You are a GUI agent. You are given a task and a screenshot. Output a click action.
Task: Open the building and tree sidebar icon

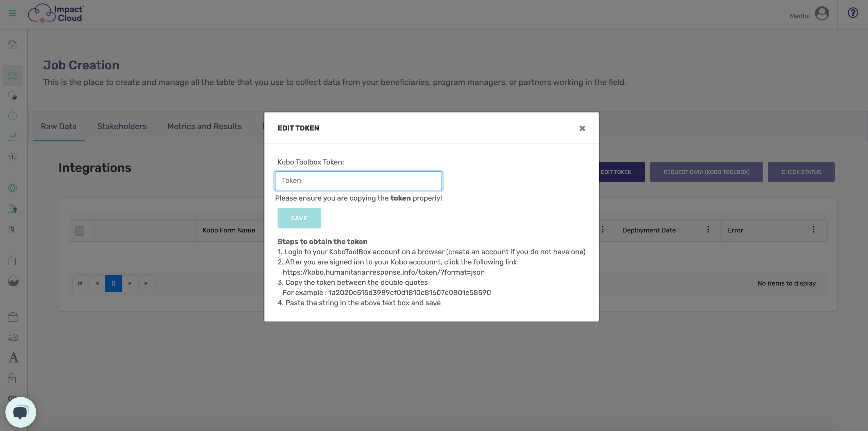point(13,208)
